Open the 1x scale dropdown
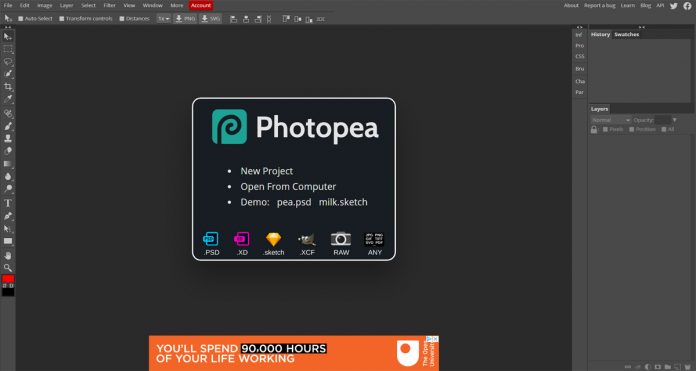 coord(164,19)
